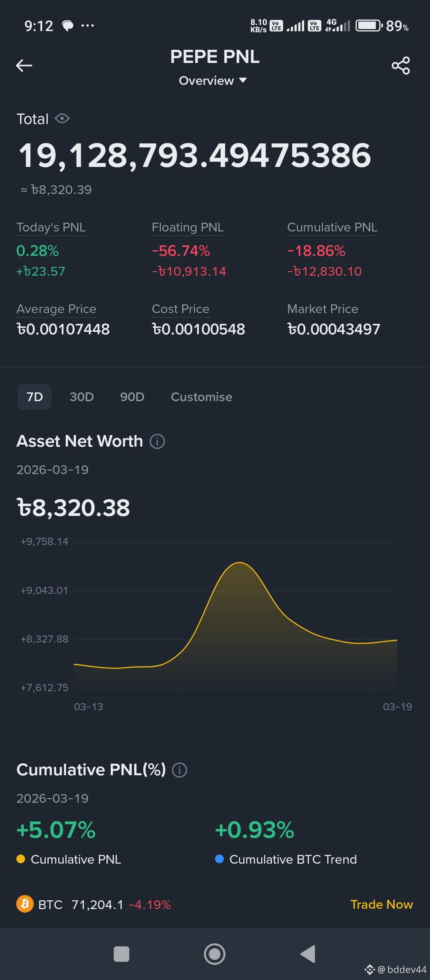Tap the yellow Cumulative PNL legend dot
Viewport: 430px width, 980px height.
pos(21,859)
